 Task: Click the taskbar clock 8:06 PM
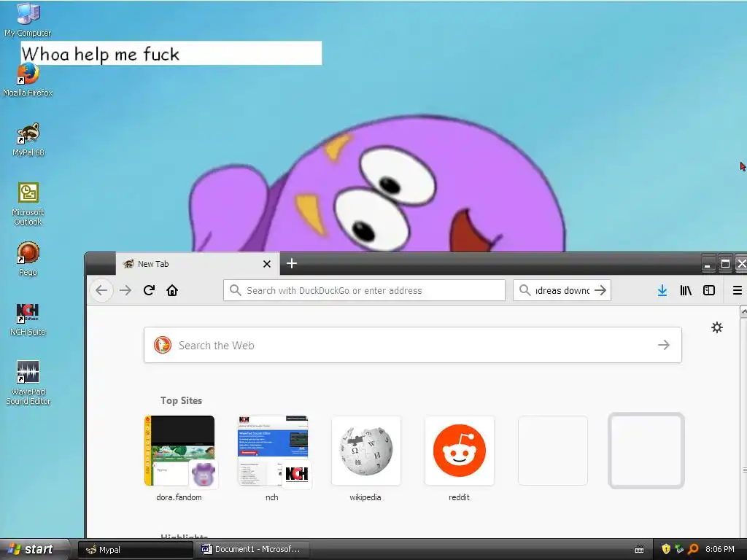(719, 549)
